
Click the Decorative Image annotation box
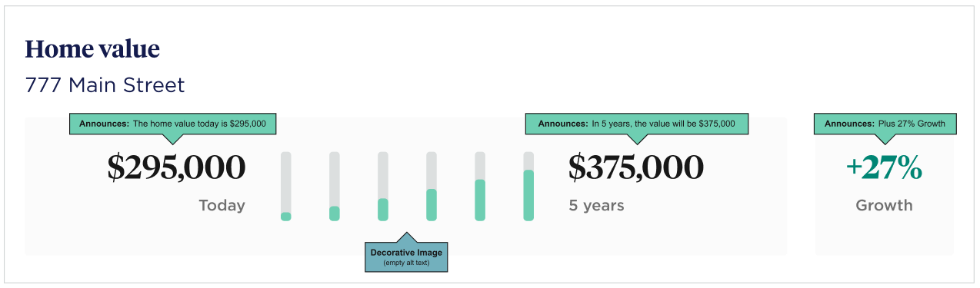click(x=406, y=257)
